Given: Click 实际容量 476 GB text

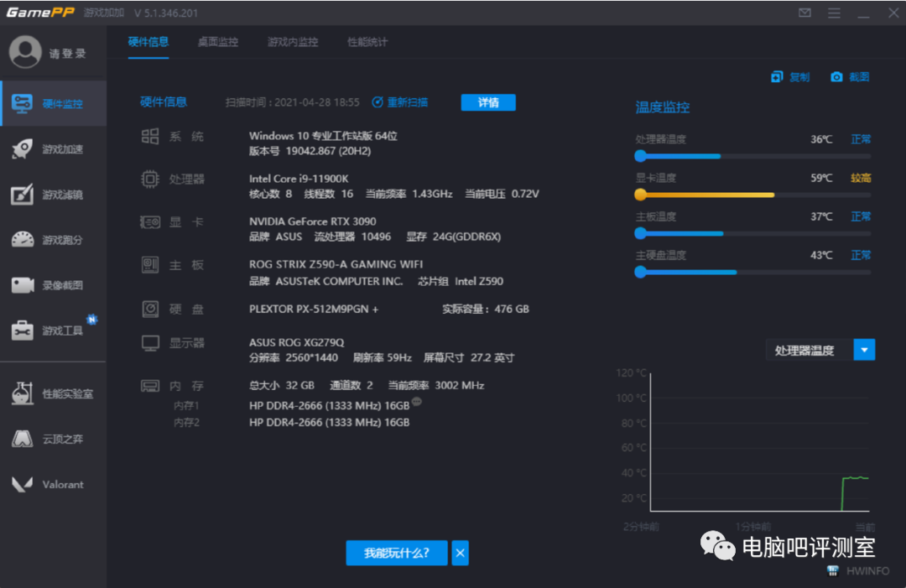Looking at the screenshot, I should point(486,309).
